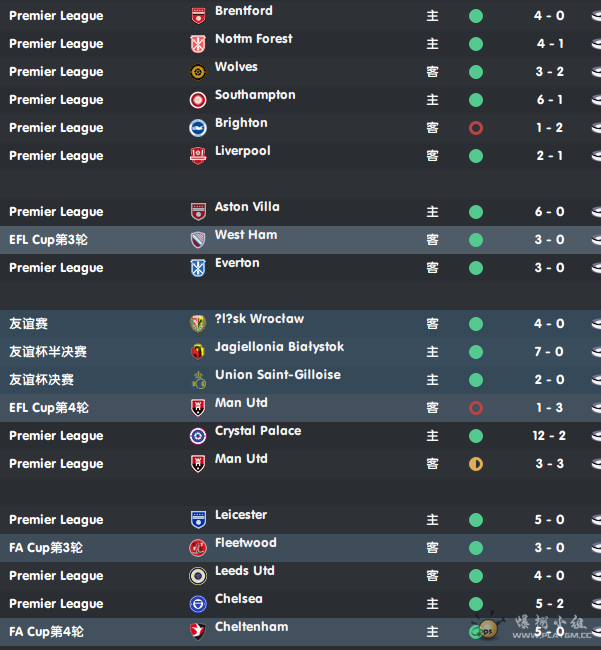Open the Aston Villa badge icon
The height and width of the screenshot is (650, 601).
[x=198, y=212]
